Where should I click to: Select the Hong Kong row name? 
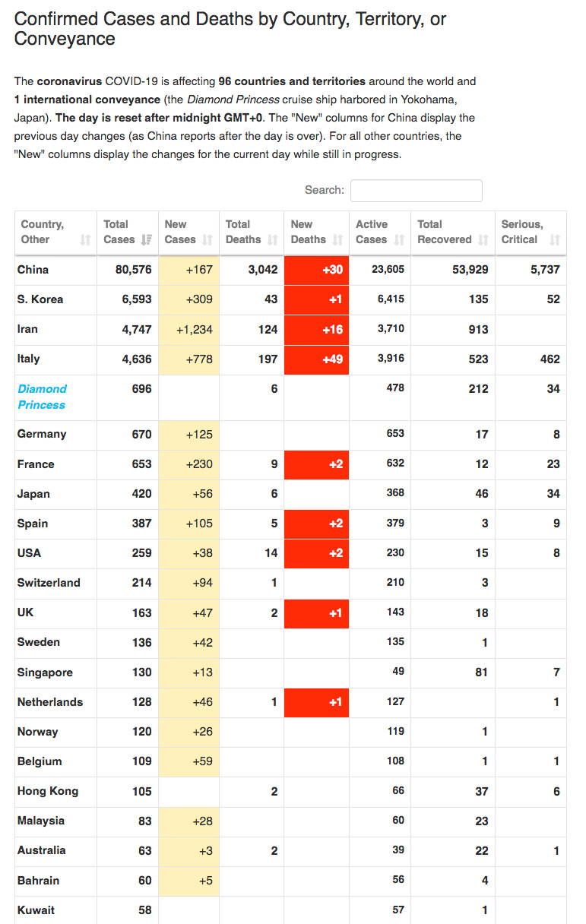tap(48, 791)
